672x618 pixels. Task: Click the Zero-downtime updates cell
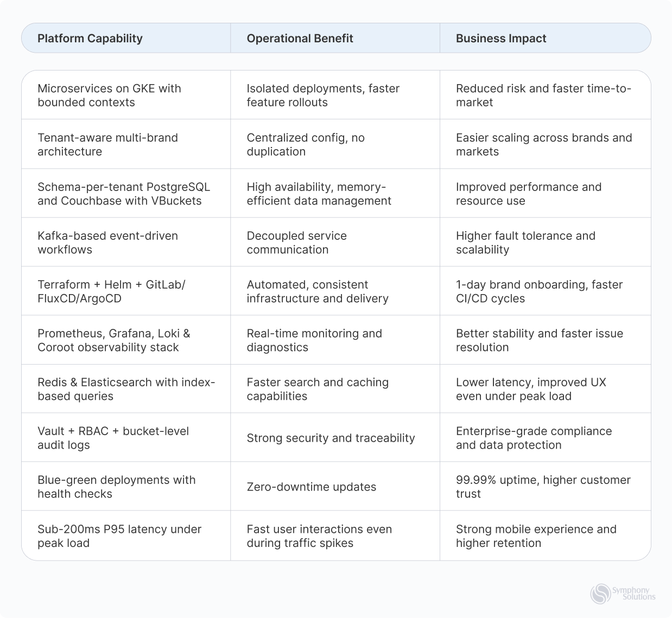[x=335, y=486]
